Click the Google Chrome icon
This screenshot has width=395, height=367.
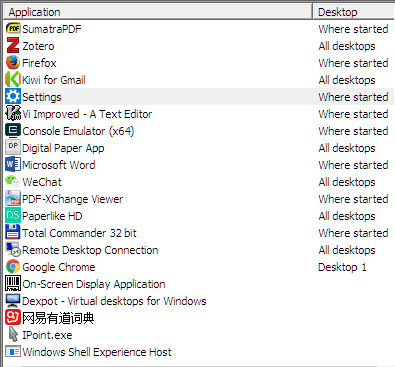(x=13, y=267)
